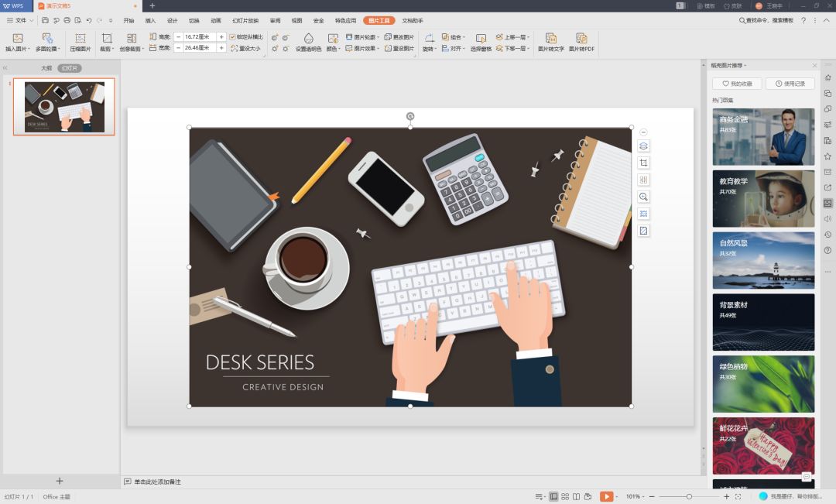Click the zoom magnifier icon beside the image

click(643, 197)
